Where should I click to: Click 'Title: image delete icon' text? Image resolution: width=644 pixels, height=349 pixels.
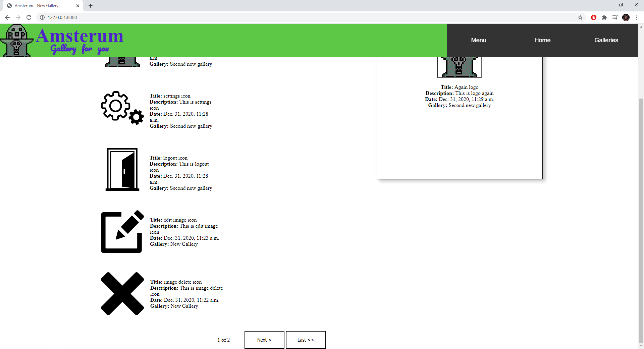176,282
